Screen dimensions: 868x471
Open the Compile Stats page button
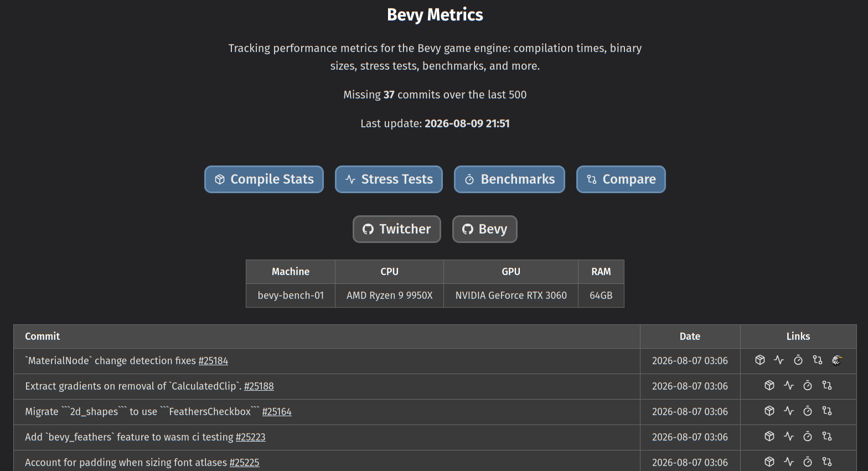[264, 179]
